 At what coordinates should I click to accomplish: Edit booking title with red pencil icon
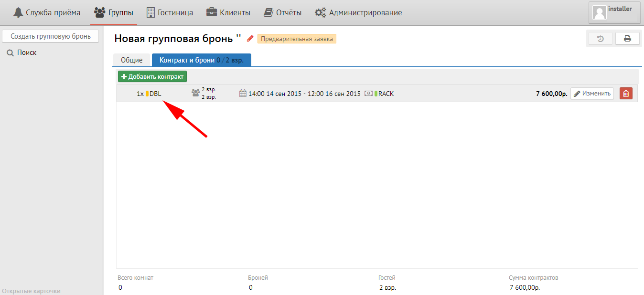pyautogui.click(x=250, y=39)
